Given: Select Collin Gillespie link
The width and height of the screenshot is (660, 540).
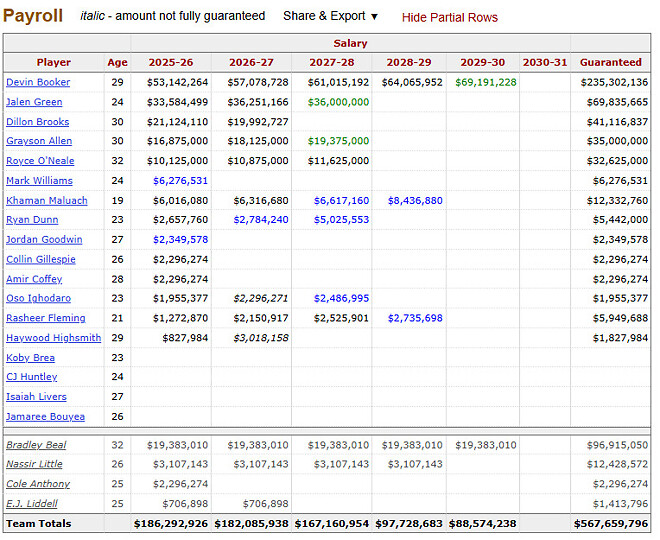Looking at the screenshot, I should (x=40, y=259).
